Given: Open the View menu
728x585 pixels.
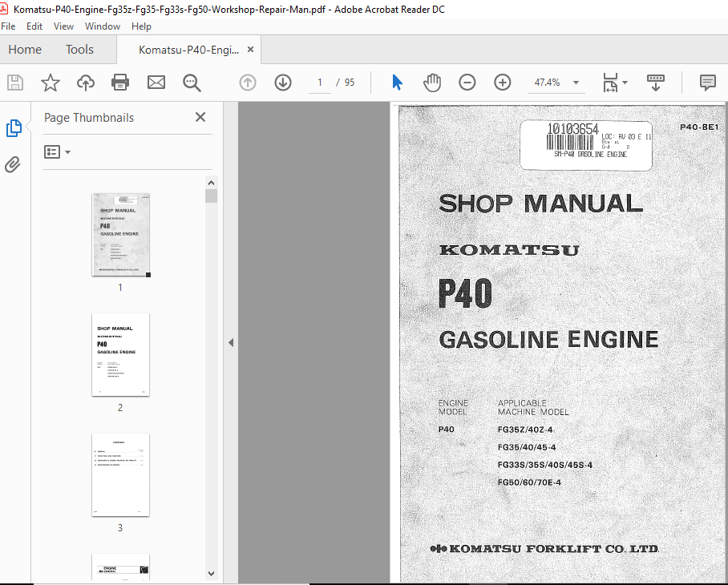Looking at the screenshot, I should [63, 26].
